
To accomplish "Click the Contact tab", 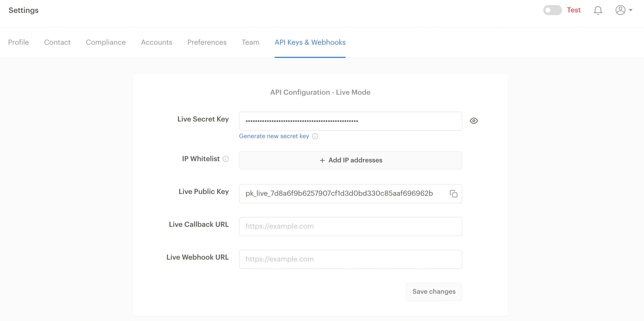I will 57,42.
